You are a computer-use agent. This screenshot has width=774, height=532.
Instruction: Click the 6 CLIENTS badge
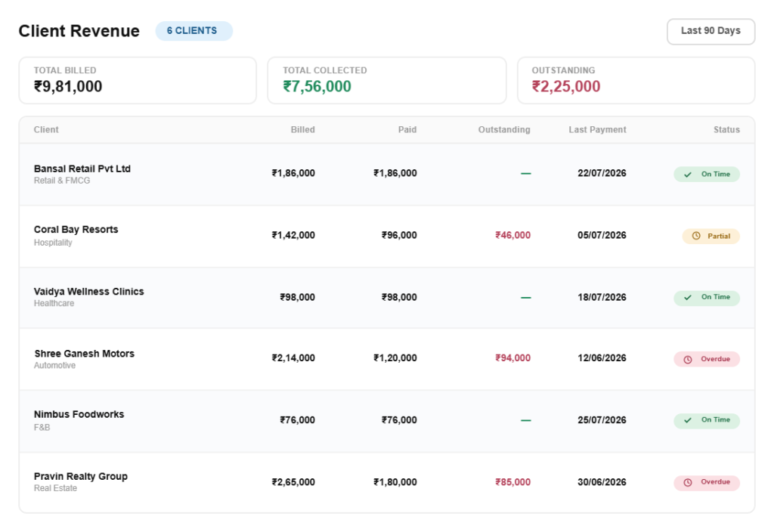(x=193, y=30)
